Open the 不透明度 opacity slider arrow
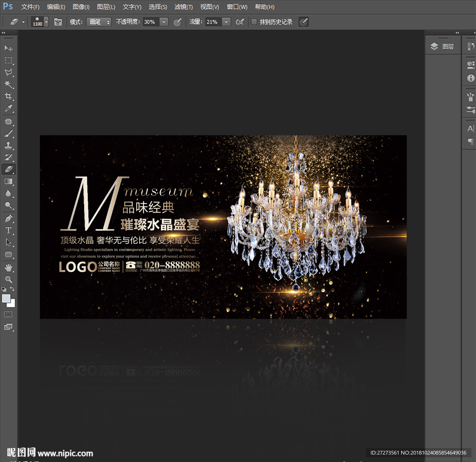This screenshot has height=462, width=476. (x=164, y=22)
